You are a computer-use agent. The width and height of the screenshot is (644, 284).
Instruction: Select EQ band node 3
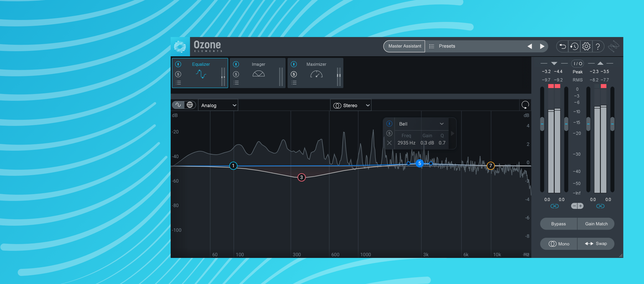pos(301,177)
